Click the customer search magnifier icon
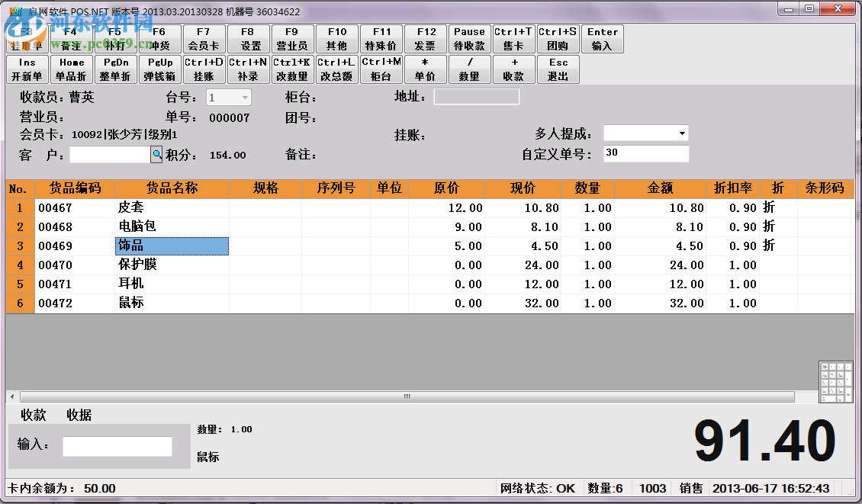The height and width of the screenshot is (504, 862). point(156,153)
